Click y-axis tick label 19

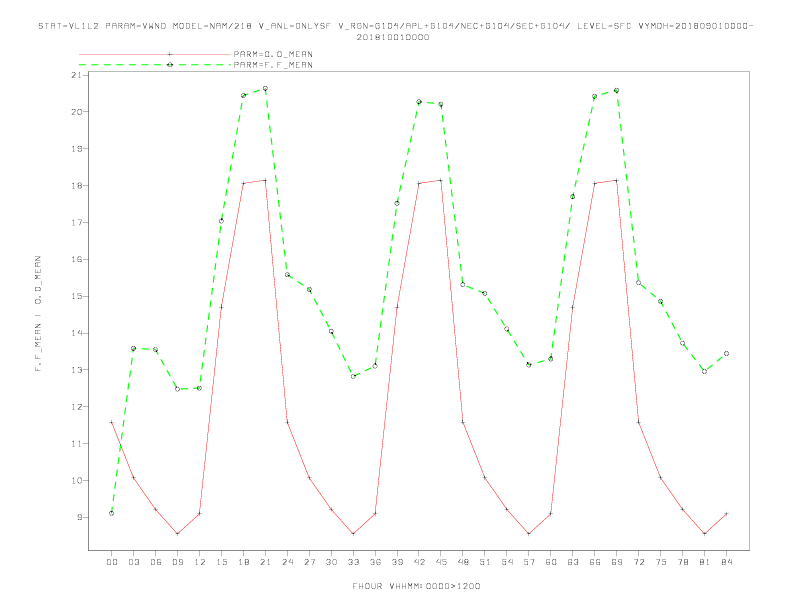coord(76,148)
